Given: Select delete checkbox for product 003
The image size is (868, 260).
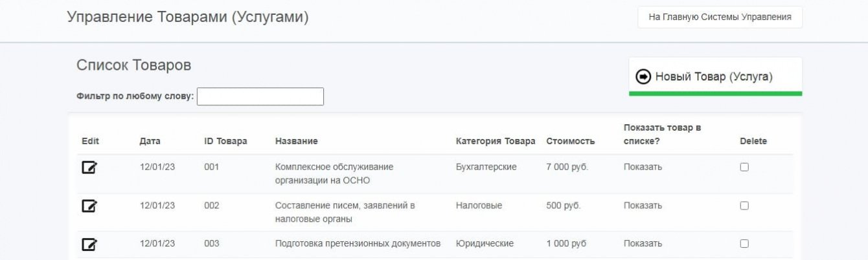Looking at the screenshot, I should pos(744,244).
